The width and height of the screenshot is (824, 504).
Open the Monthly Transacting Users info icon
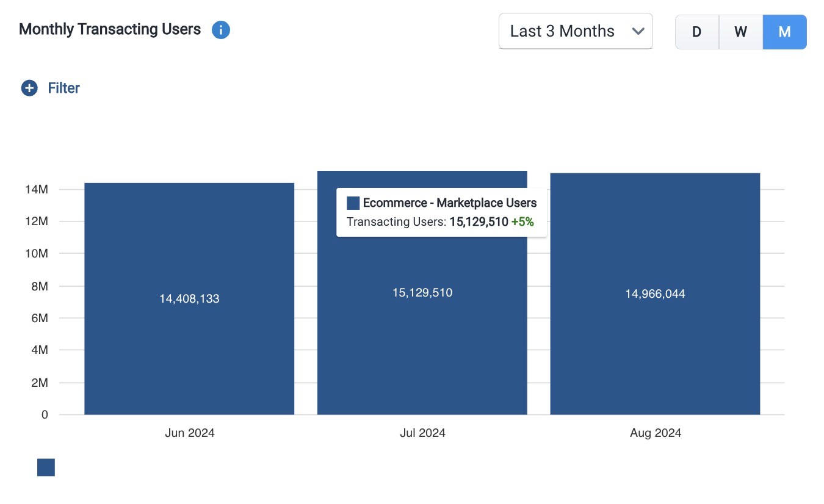(x=220, y=30)
